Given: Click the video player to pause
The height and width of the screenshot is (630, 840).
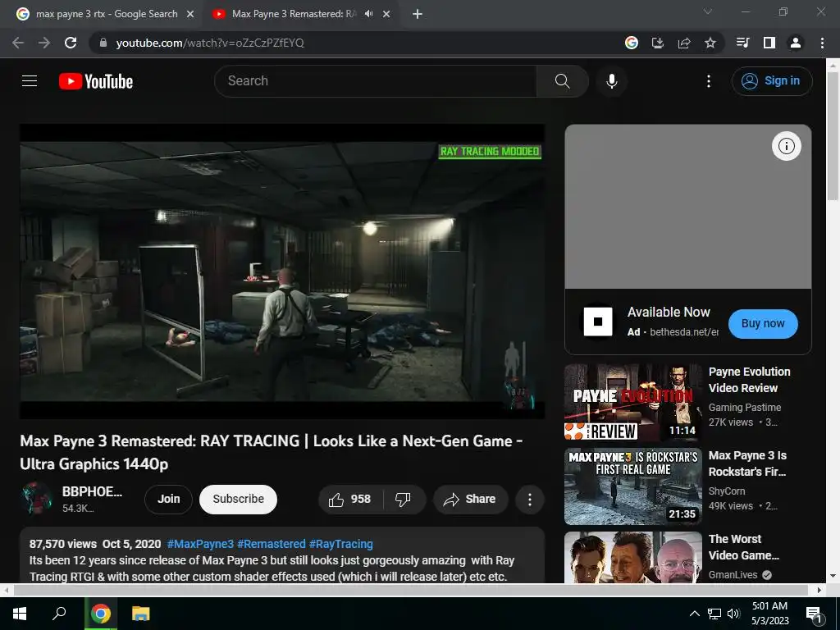Looking at the screenshot, I should (x=282, y=271).
